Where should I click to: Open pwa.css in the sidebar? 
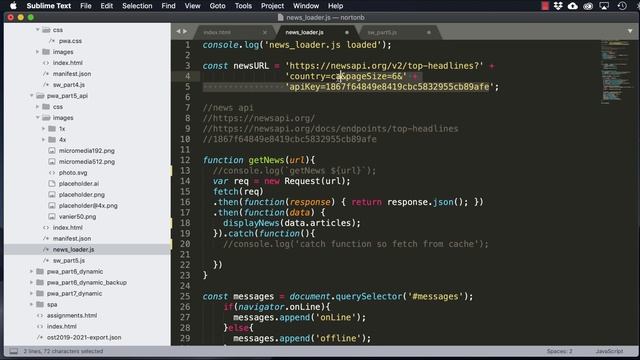(70, 41)
